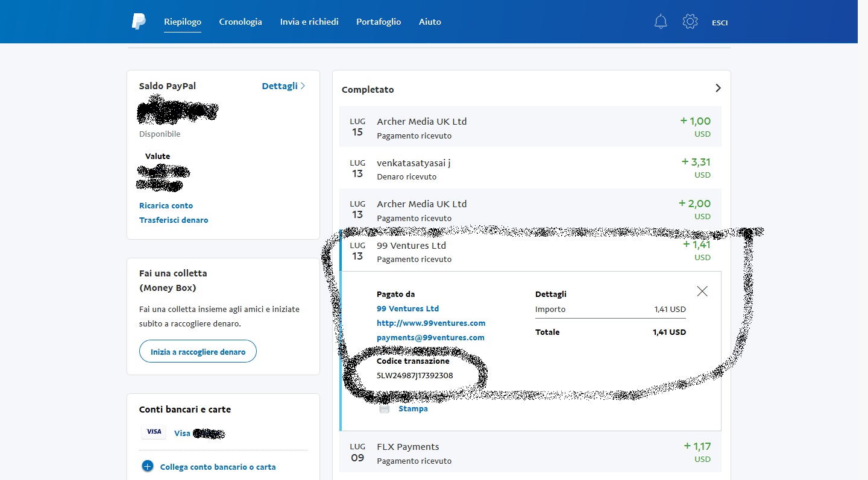Open the venkatasatyasai j transaction

click(x=530, y=168)
